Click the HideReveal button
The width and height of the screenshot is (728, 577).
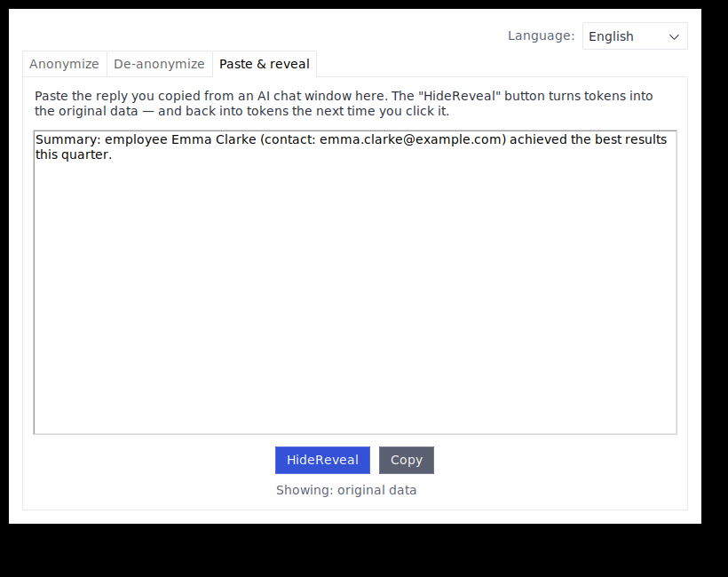(x=322, y=460)
